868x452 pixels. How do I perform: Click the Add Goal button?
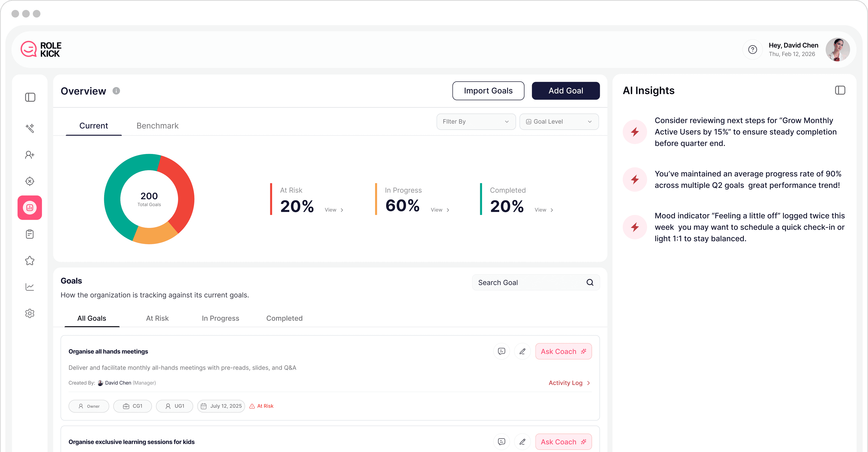pos(565,91)
